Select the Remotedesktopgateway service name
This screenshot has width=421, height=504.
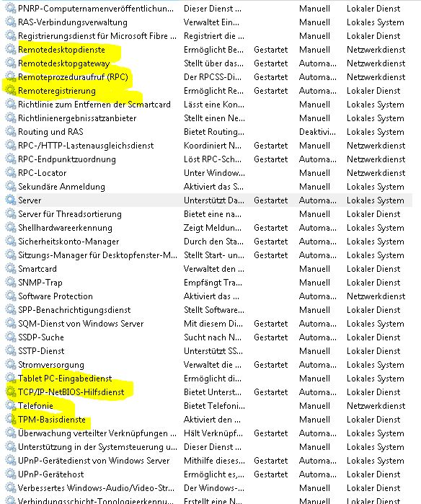click(63, 63)
